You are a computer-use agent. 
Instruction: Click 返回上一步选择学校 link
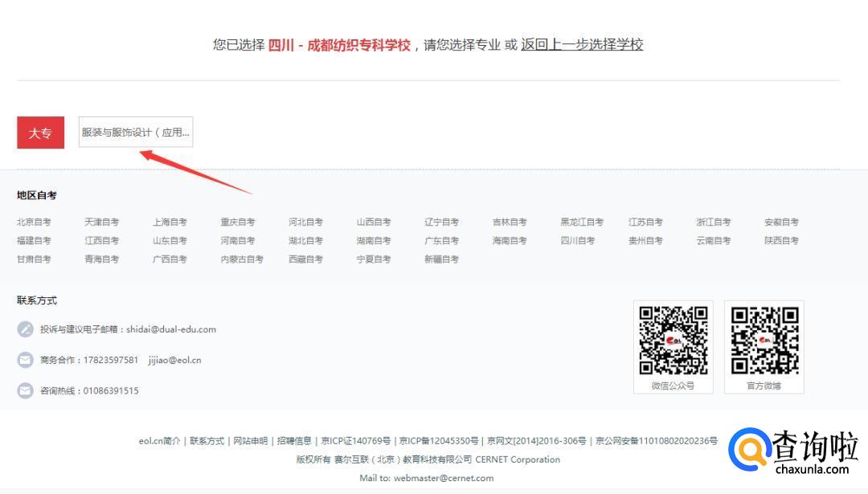[582, 45]
